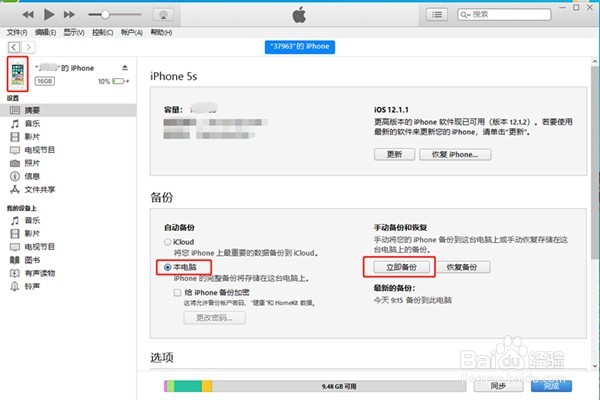Open the 文件(F) menu
Screen dimensions: 600x400
[17, 33]
